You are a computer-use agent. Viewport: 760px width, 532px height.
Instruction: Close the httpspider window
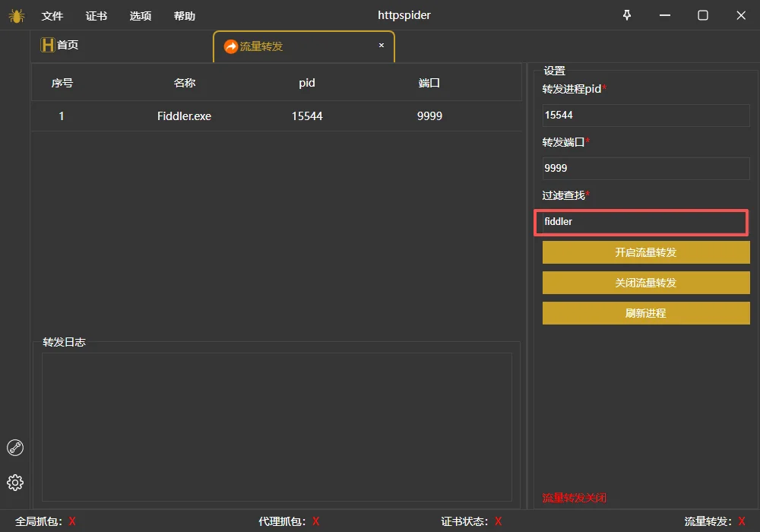tap(740, 15)
